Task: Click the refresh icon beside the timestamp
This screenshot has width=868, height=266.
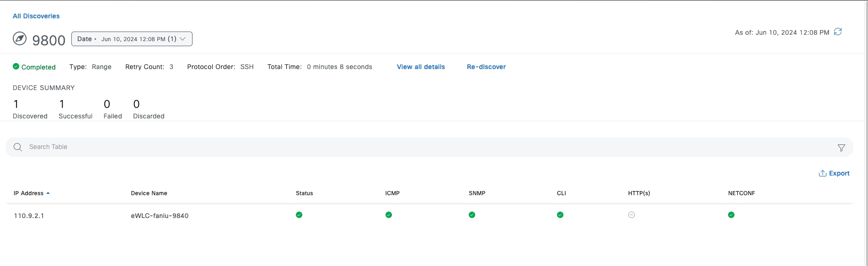Action: pyautogui.click(x=838, y=32)
